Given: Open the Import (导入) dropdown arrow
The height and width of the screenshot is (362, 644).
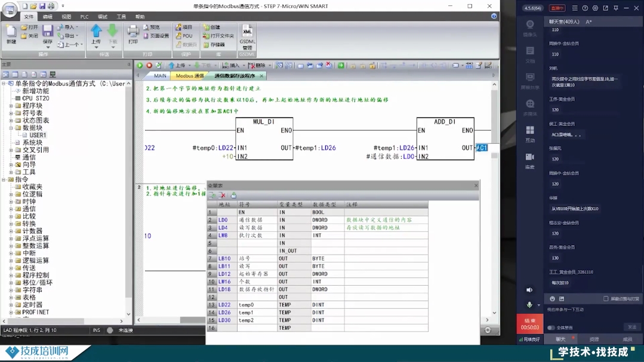Looking at the screenshot, I should pos(77,27).
